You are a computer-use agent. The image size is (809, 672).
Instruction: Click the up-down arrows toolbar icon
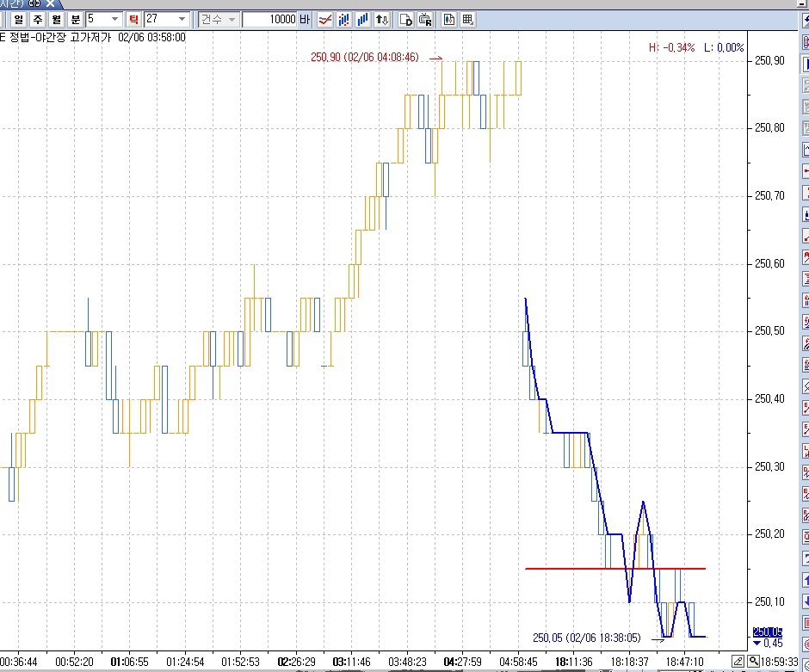pyautogui.click(x=383, y=19)
